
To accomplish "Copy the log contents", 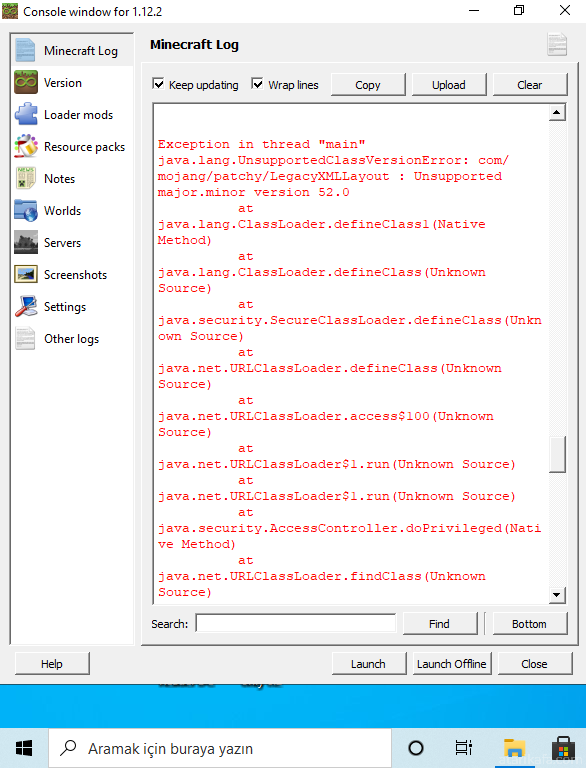I will pos(368,85).
